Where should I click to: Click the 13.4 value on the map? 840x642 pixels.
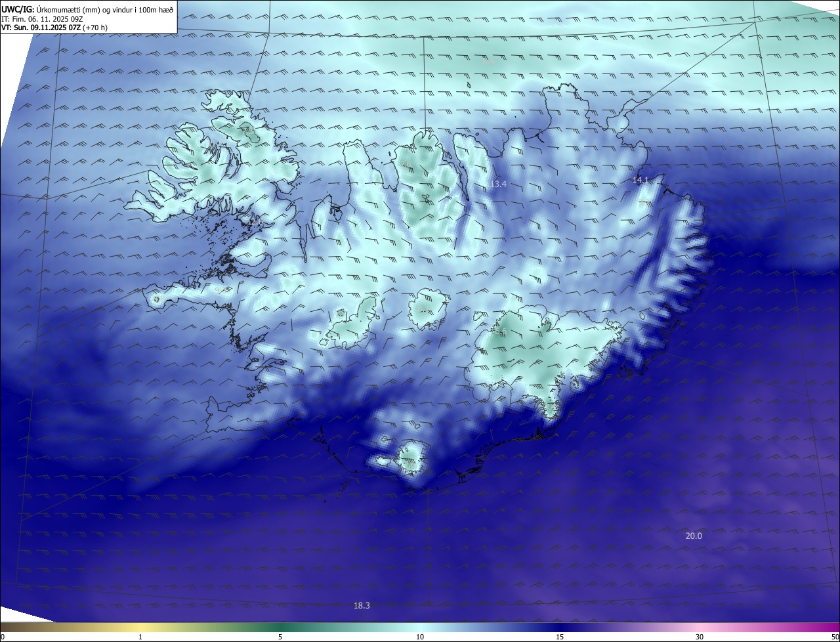(x=498, y=184)
